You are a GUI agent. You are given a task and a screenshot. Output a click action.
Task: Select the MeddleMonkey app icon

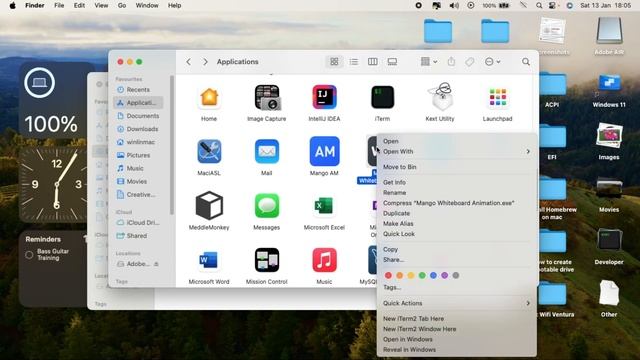(209, 206)
